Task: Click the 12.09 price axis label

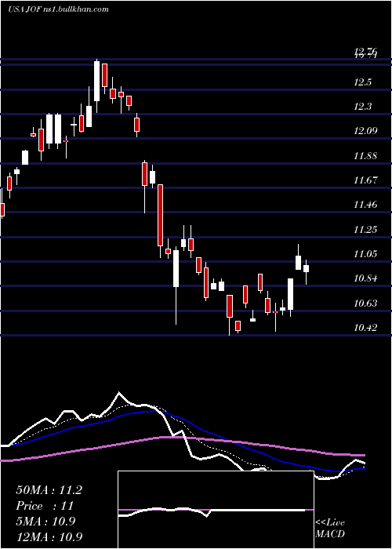Action: click(x=365, y=131)
